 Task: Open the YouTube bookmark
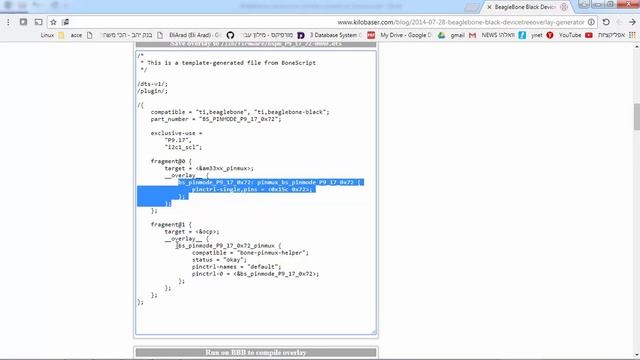pyautogui.click(x=576, y=35)
